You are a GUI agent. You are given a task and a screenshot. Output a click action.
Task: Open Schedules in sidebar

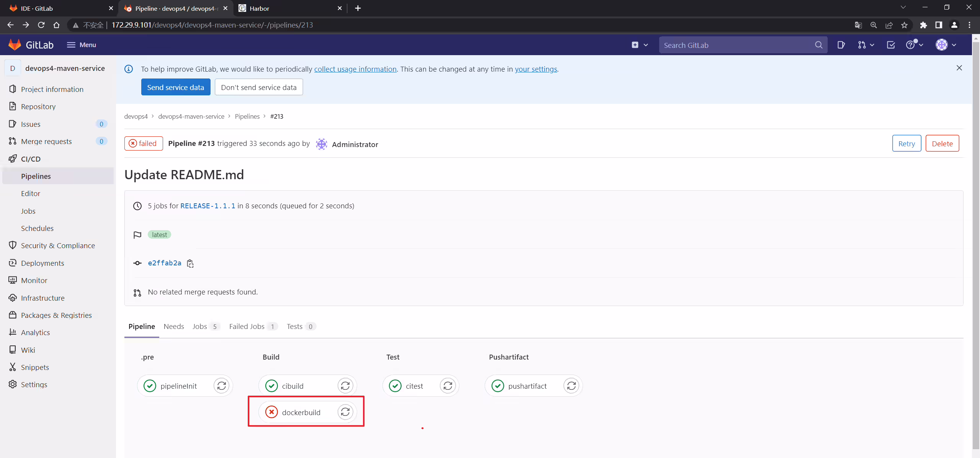coord(58,228)
